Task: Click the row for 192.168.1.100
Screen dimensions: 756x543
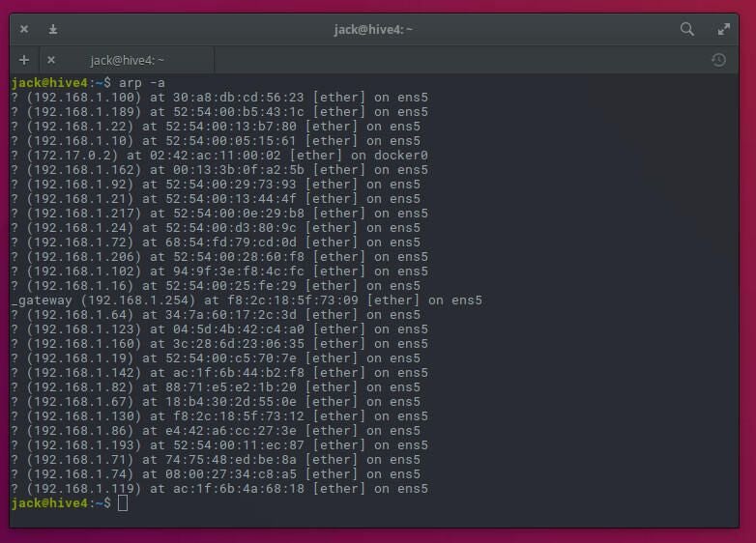Action: pos(219,98)
